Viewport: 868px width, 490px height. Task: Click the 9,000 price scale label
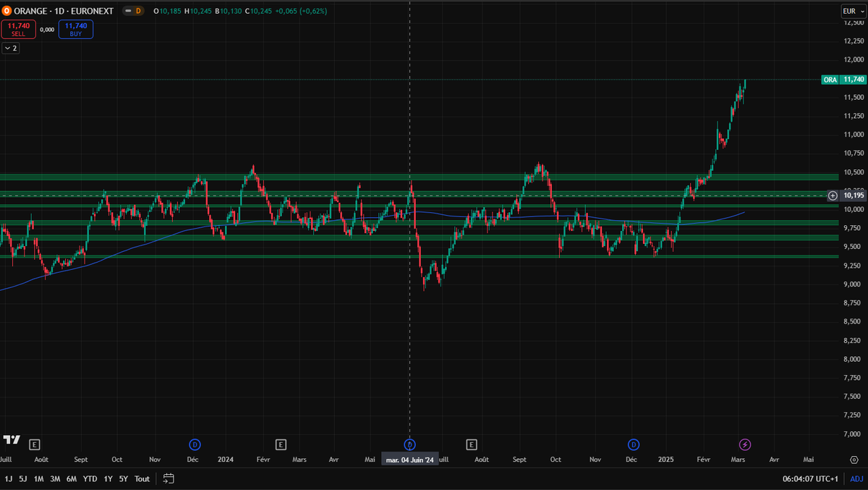click(x=854, y=284)
